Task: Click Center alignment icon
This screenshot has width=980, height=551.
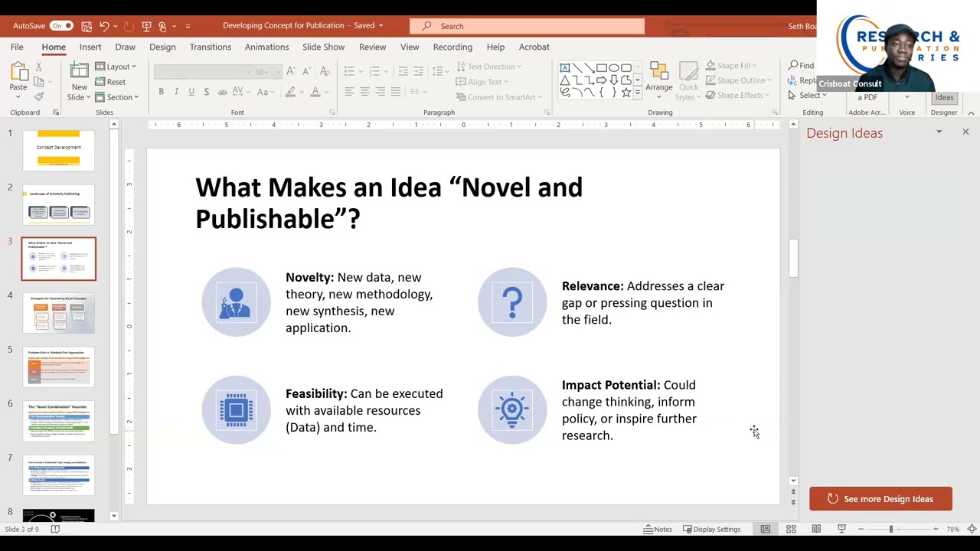Action: tap(364, 92)
